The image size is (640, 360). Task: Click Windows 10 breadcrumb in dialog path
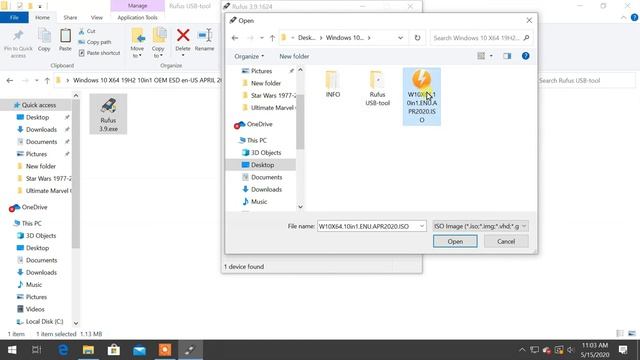click(344, 38)
